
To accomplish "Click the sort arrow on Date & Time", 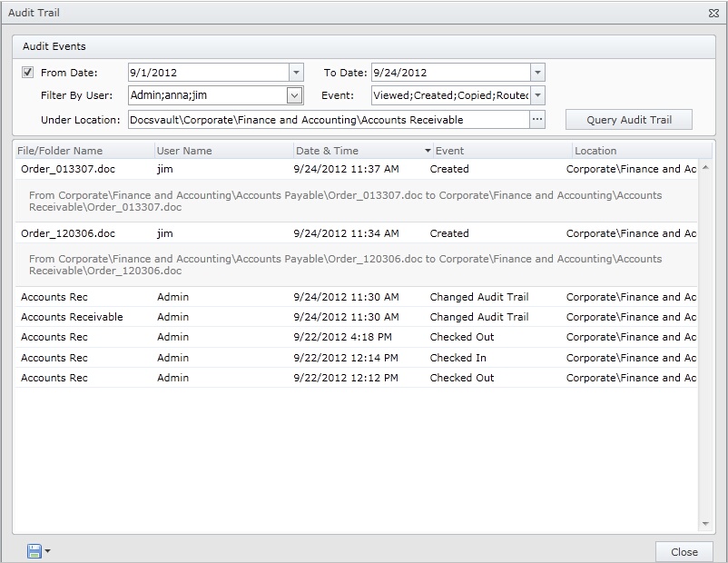I will [x=426, y=151].
